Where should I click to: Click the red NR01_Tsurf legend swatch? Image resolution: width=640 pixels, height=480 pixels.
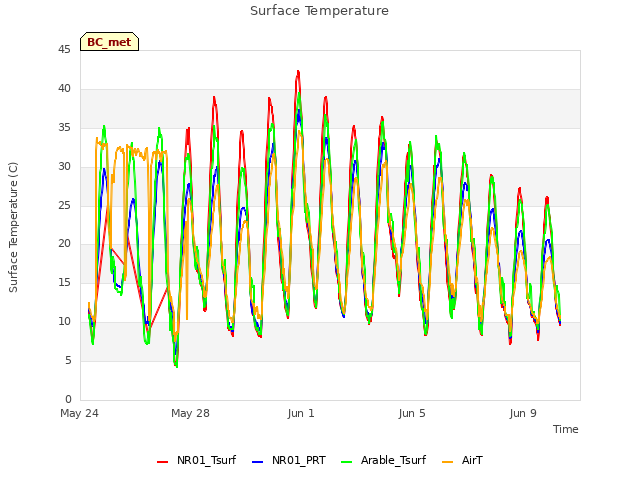coord(162,462)
